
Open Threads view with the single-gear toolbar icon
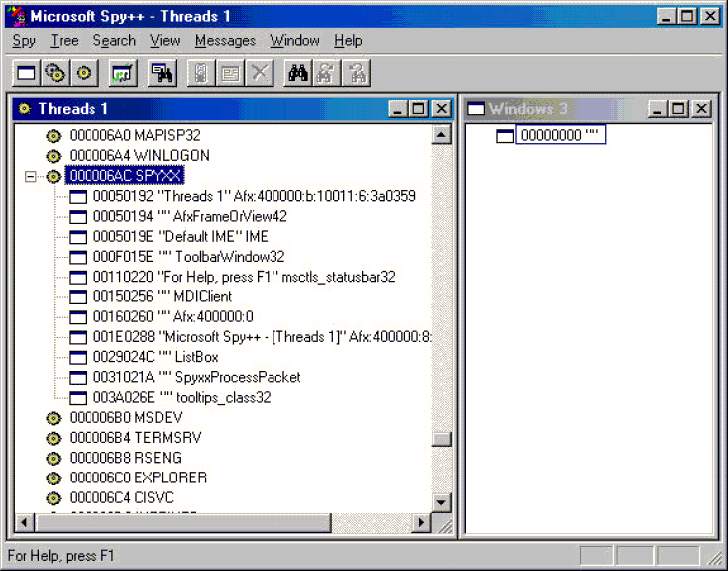click(84, 73)
